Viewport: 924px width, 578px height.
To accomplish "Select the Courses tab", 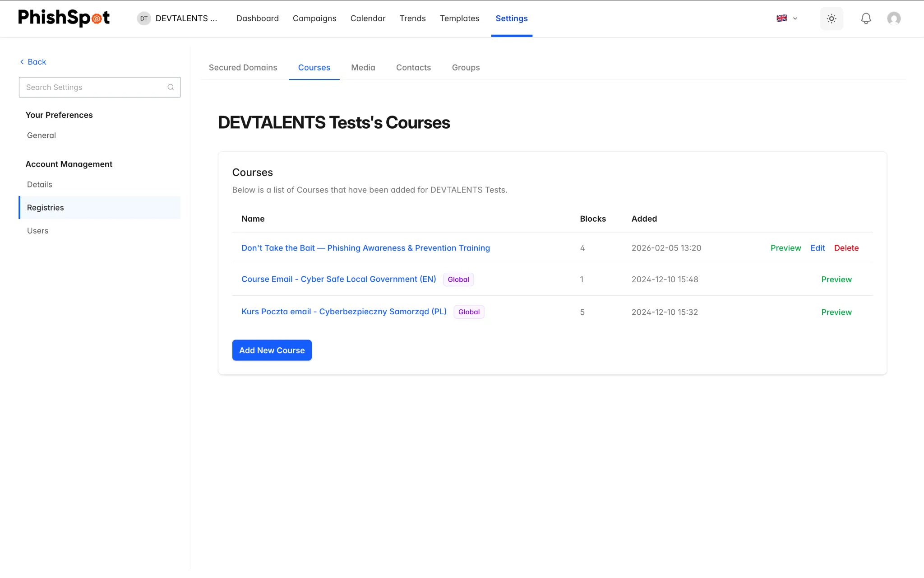I will (314, 67).
